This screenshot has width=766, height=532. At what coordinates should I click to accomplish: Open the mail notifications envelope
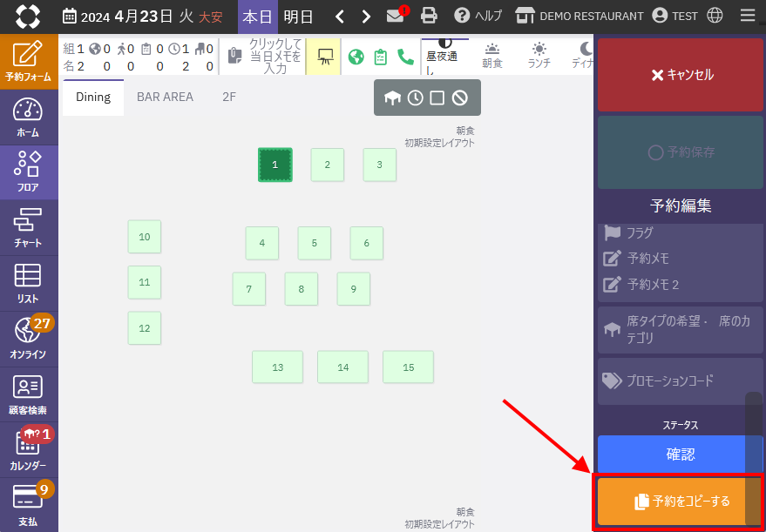[397, 16]
